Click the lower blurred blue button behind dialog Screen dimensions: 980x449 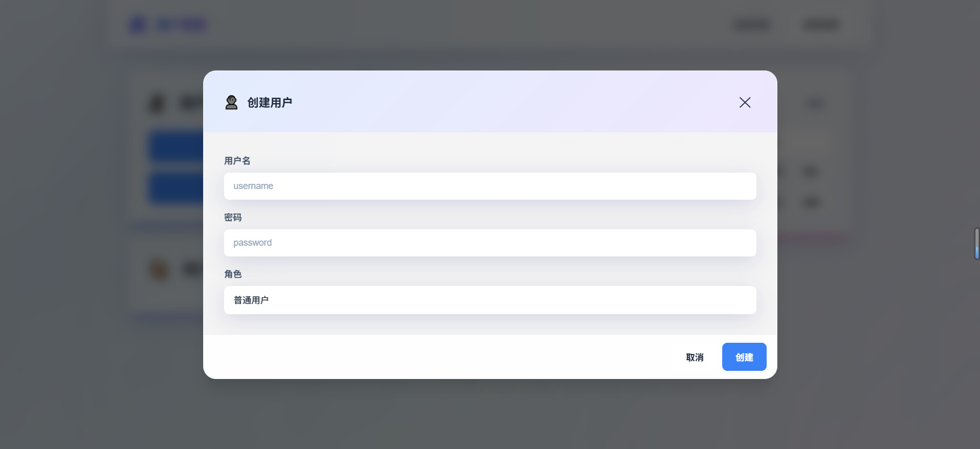176,188
